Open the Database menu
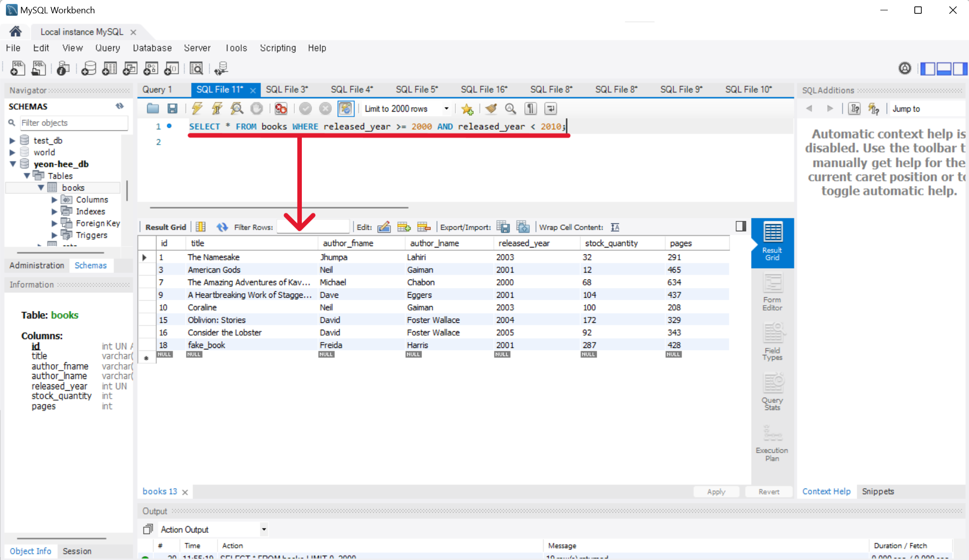969x560 pixels. [152, 48]
